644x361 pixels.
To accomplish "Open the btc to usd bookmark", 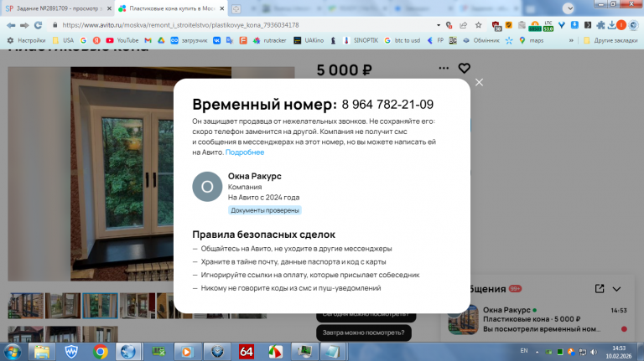I will point(402,40).
